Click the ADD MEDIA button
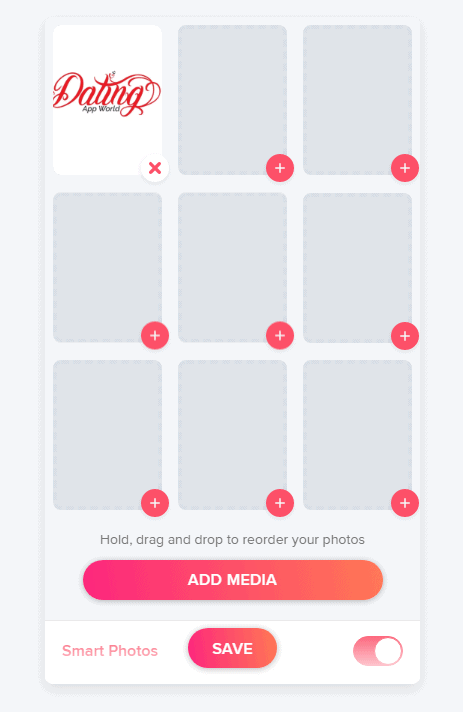This screenshot has width=463, height=712. pos(232,580)
